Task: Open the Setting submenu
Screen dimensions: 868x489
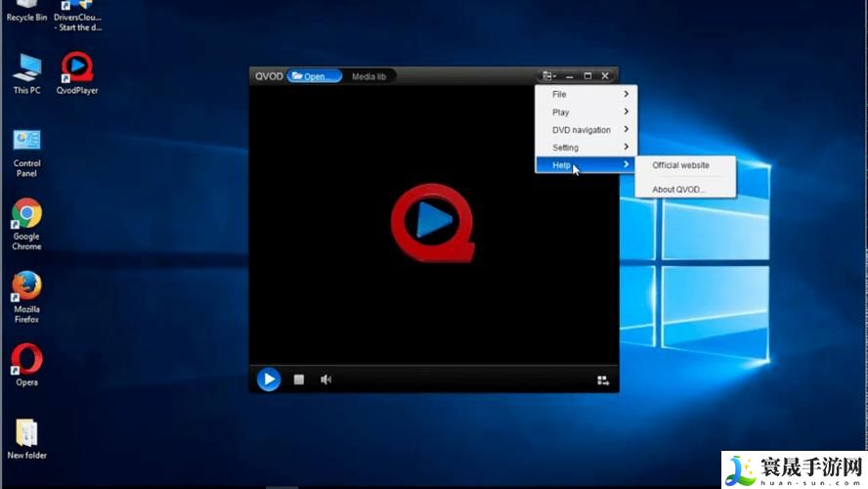Action: pyautogui.click(x=586, y=148)
